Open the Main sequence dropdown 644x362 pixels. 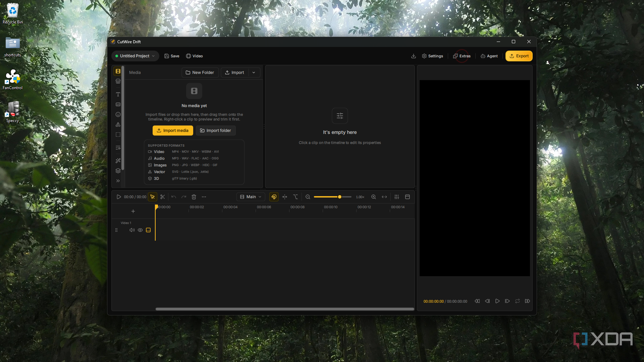point(251,197)
